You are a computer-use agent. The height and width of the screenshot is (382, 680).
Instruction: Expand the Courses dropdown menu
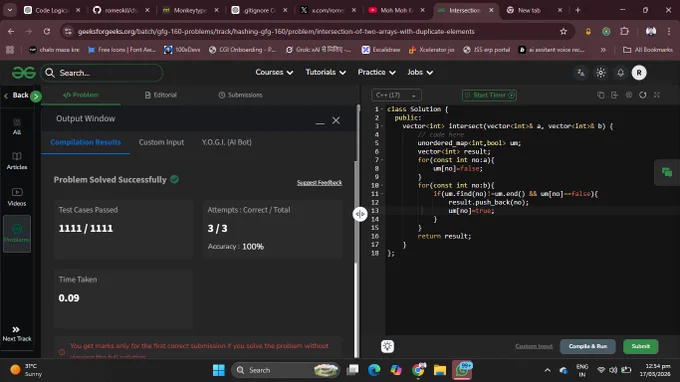pos(274,72)
